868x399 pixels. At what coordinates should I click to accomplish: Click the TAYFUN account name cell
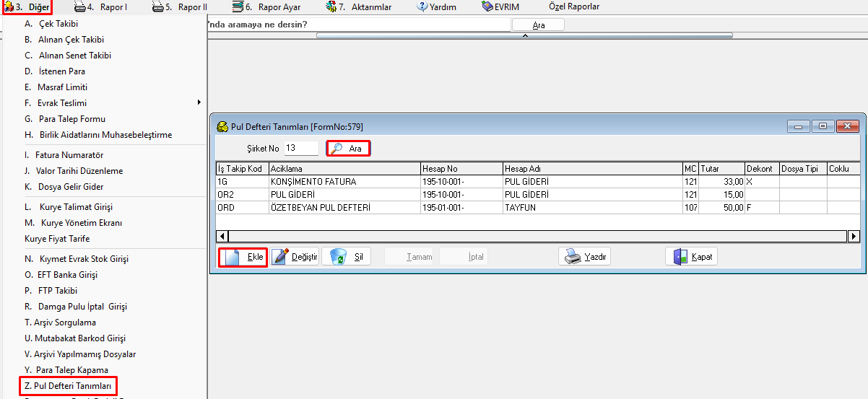[593, 208]
